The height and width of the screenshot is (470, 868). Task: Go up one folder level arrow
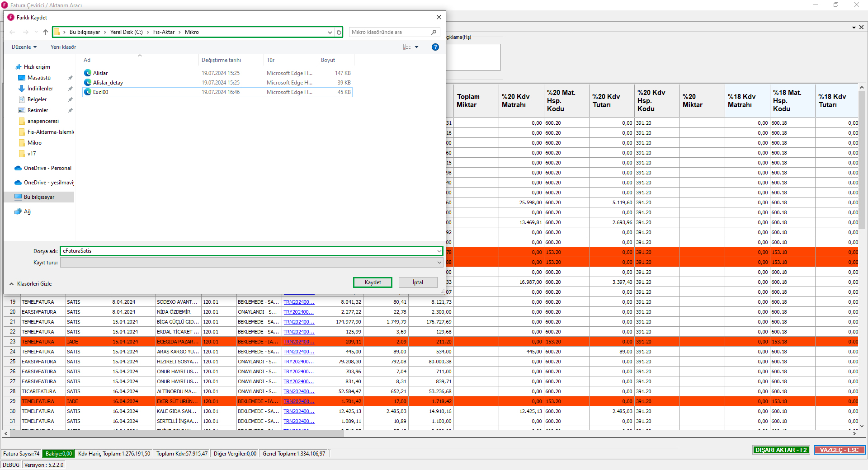point(46,32)
